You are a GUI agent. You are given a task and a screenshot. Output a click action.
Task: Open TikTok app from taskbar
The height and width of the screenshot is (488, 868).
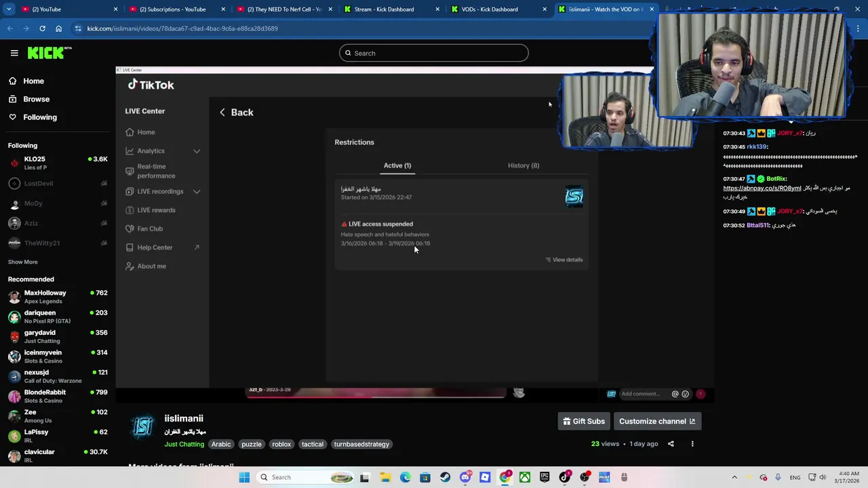tap(565, 477)
